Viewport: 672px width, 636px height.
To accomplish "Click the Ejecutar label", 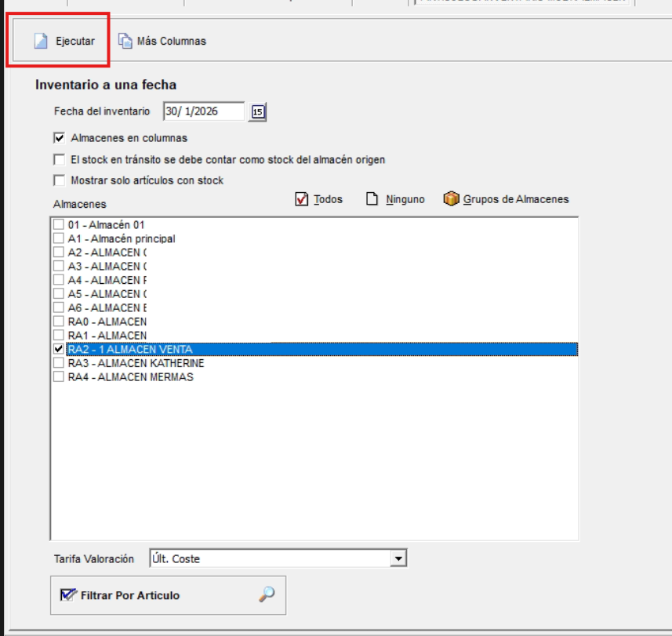I will point(75,41).
